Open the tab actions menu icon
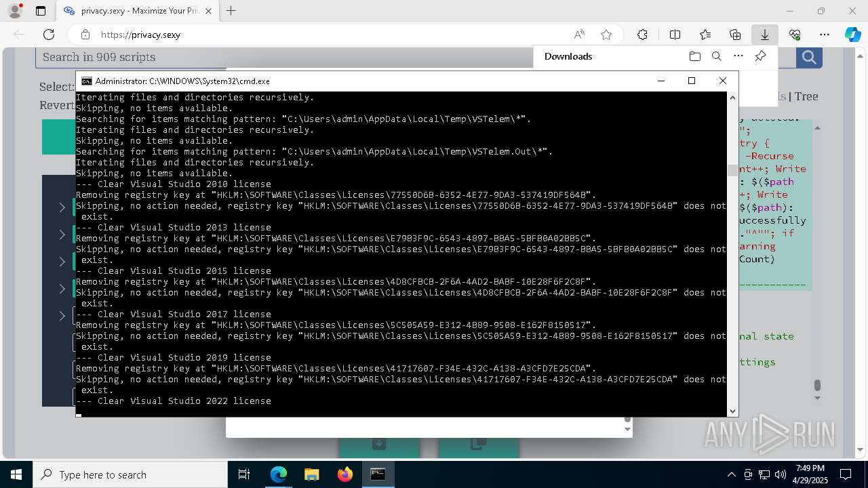Image resolution: width=868 pixels, height=488 pixels. pos(41,11)
